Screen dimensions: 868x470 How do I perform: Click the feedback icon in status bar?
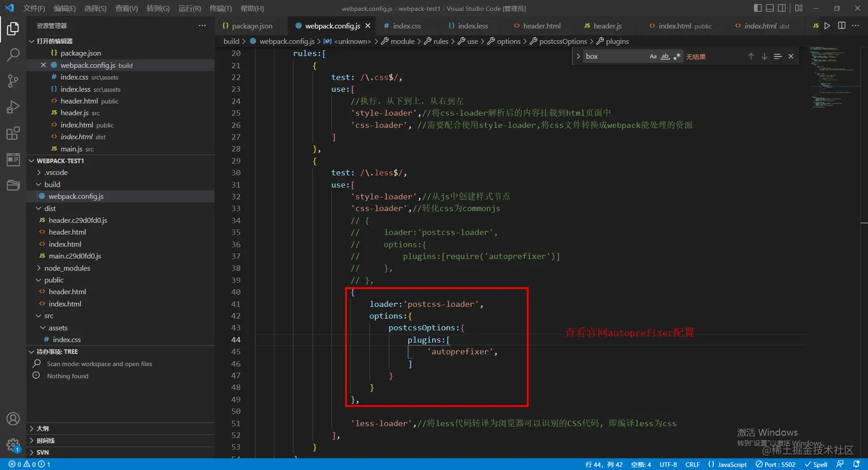(840, 464)
